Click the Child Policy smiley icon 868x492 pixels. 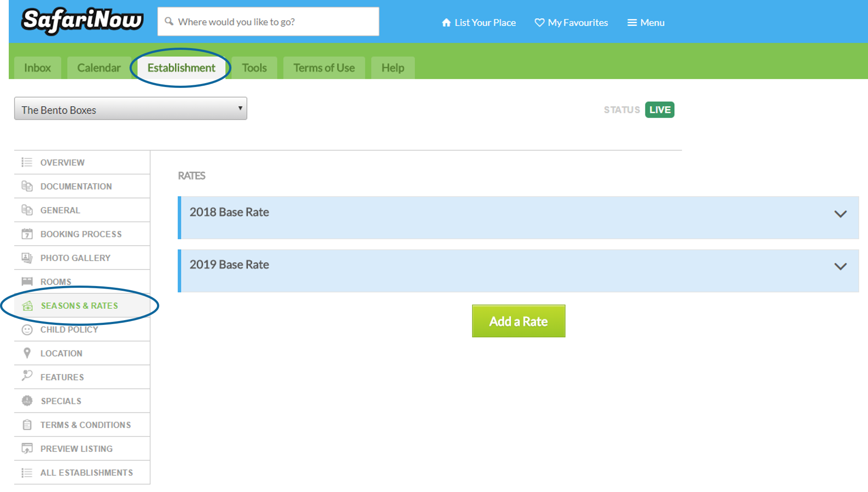27,330
